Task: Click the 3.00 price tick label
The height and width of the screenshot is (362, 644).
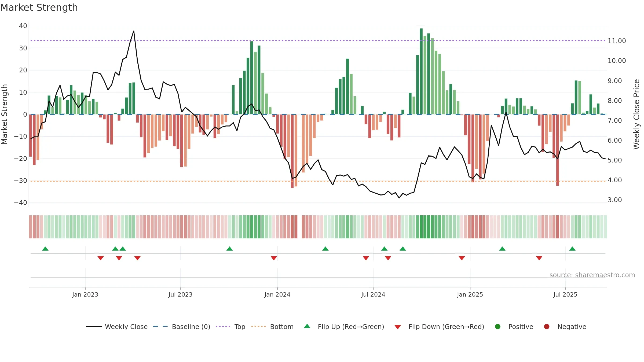Action: coord(614,200)
